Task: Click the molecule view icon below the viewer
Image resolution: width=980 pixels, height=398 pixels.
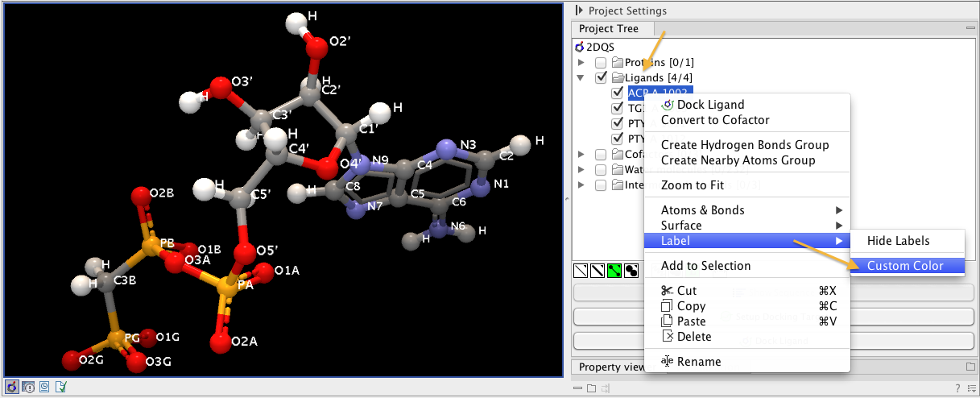Action: click(x=12, y=387)
